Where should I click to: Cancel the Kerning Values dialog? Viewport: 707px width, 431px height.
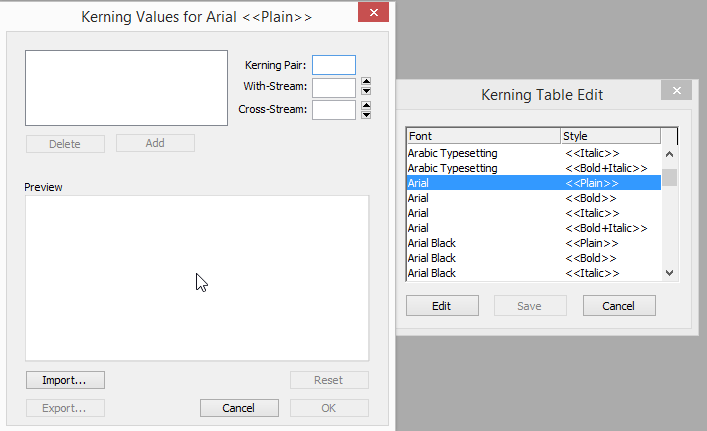pyautogui.click(x=239, y=408)
